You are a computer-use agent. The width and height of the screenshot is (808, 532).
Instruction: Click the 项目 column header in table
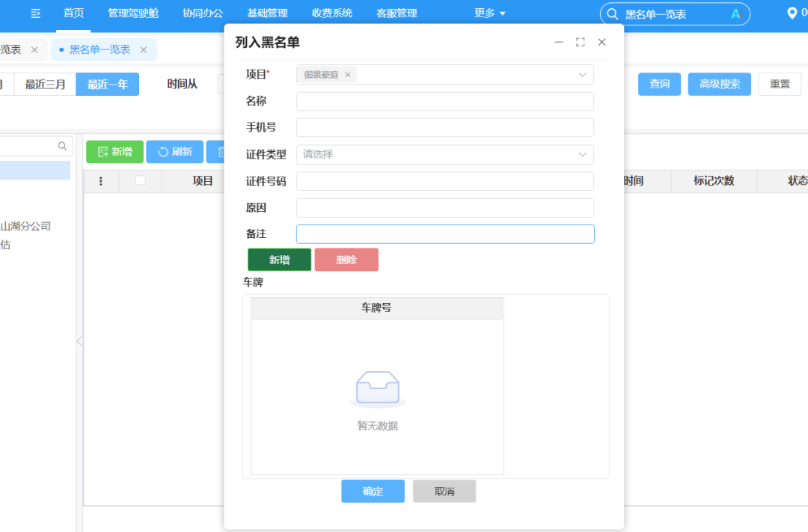tap(203, 181)
